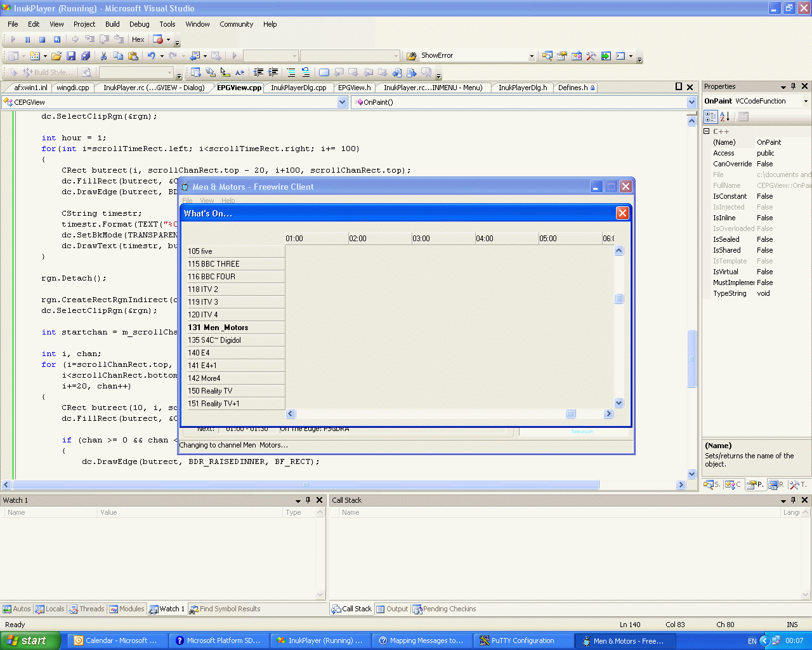Click Categorized view icon in Properties panel
This screenshot has width=812, height=650.
coord(710,117)
